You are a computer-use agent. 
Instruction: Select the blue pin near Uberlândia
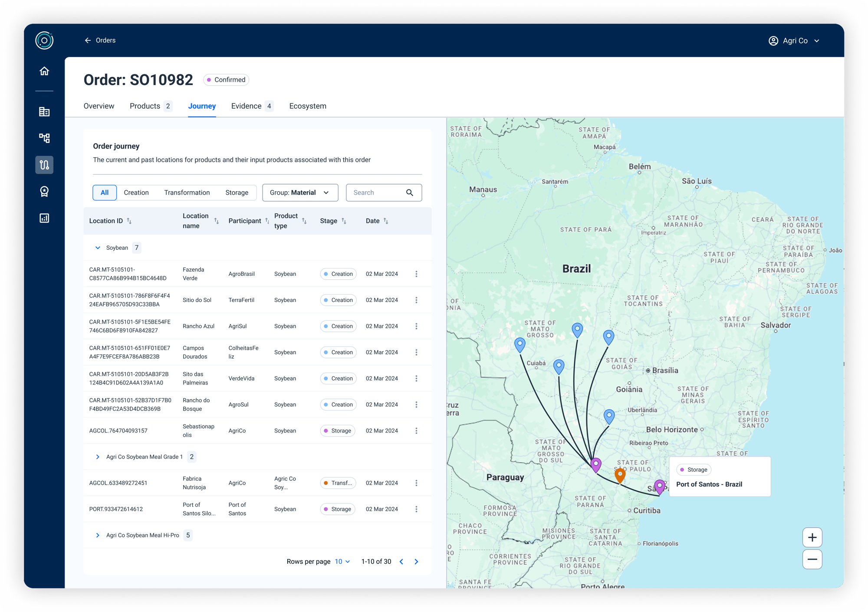(x=609, y=416)
